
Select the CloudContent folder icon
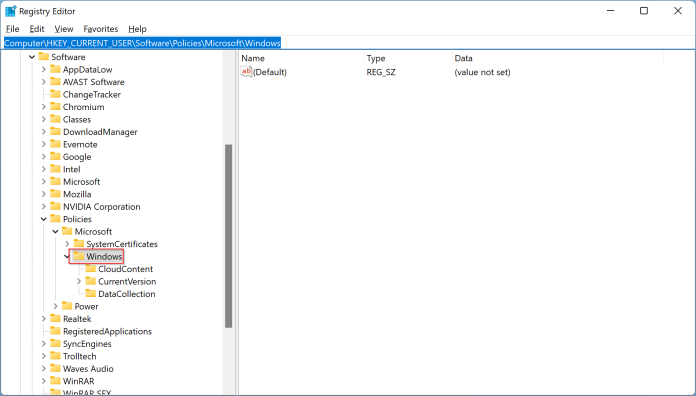click(x=91, y=268)
